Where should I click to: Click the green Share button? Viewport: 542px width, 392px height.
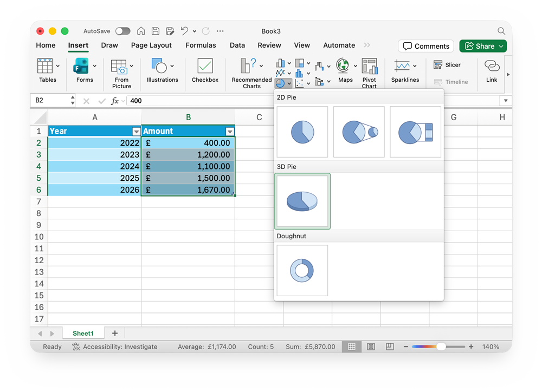[x=482, y=46]
